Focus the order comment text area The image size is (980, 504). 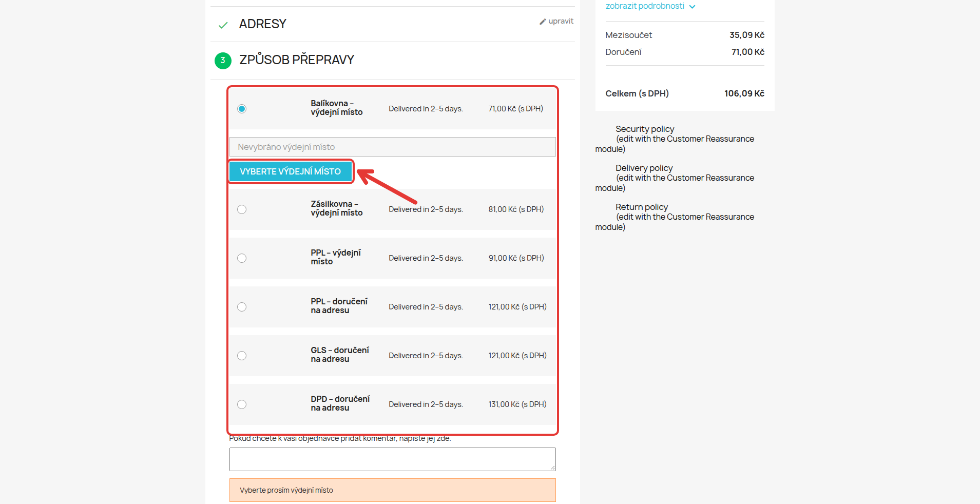(393, 459)
